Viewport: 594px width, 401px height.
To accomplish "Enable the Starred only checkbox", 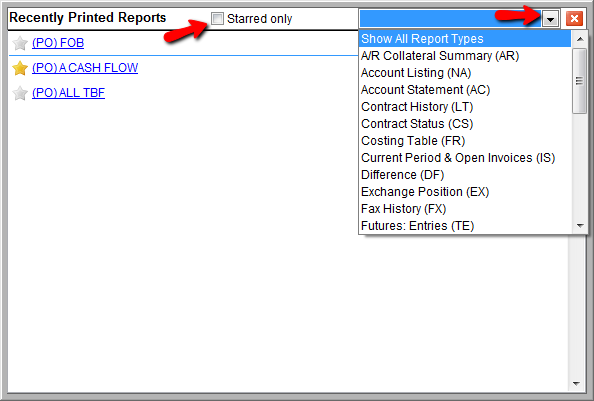I will click(217, 18).
